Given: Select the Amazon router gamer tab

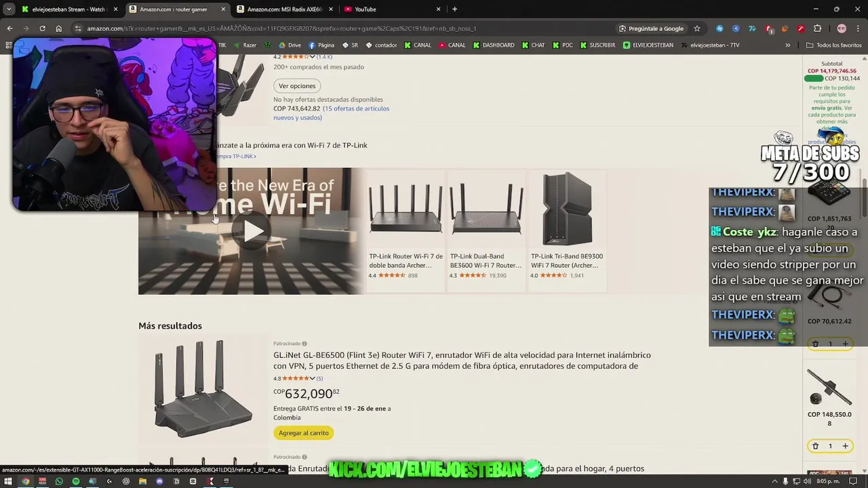Looking at the screenshot, I should tap(176, 9).
